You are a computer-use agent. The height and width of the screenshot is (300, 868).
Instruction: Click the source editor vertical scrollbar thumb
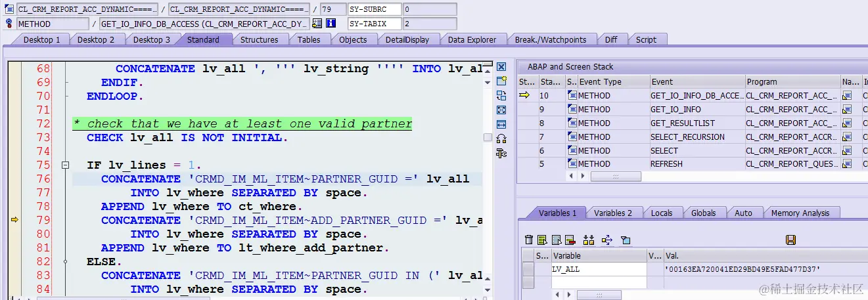[488, 137]
